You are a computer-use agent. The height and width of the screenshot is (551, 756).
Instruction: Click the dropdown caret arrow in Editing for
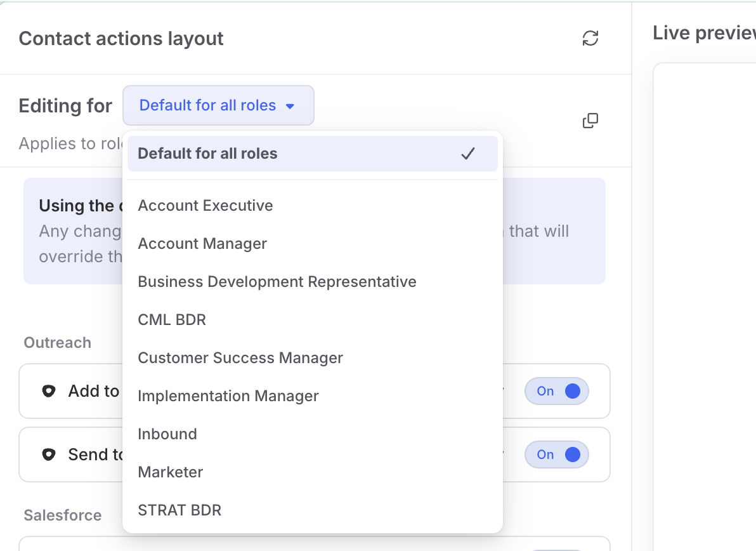tap(290, 106)
